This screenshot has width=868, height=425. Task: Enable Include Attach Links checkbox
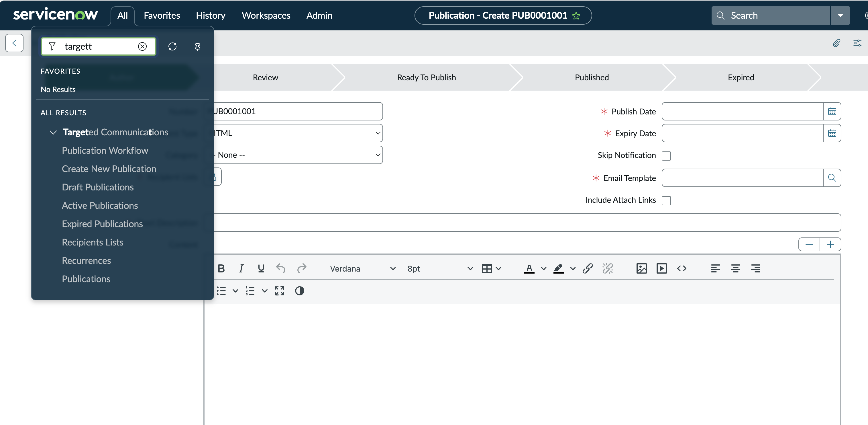[666, 201]
